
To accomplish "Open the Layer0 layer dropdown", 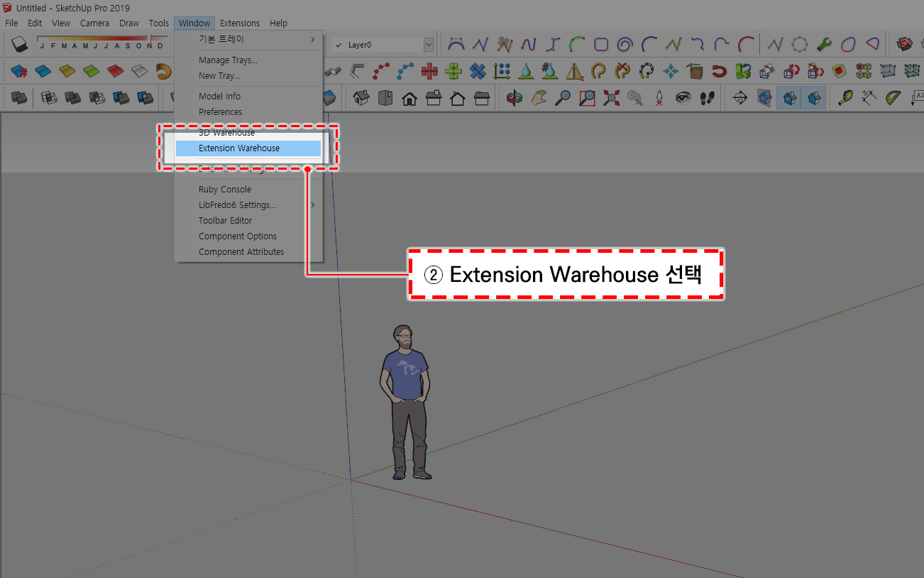I will coord(428,45).
